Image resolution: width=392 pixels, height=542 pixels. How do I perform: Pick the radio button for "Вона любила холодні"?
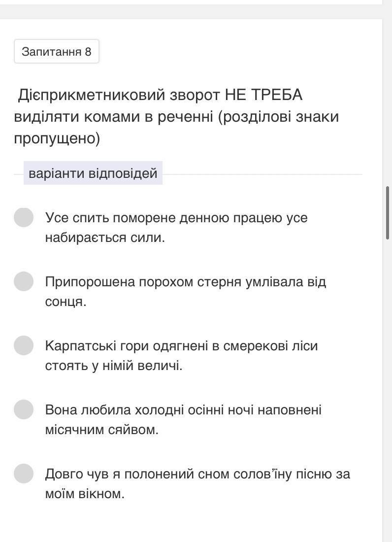(x=24, y=409)
